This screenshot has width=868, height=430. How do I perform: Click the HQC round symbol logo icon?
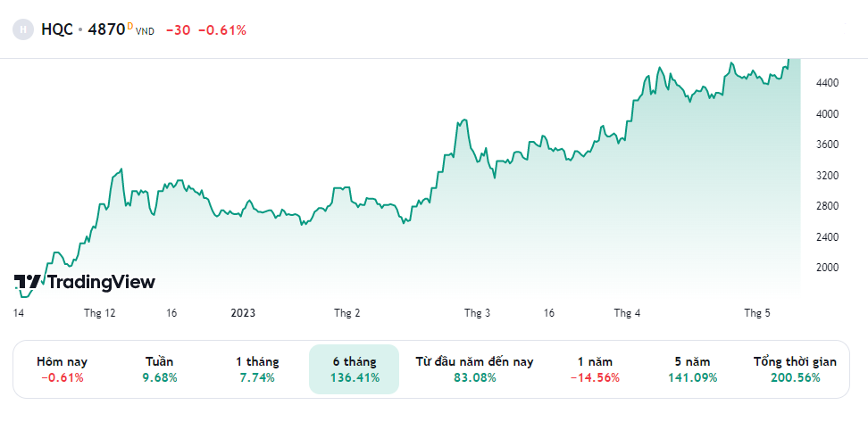tap(23, 29)
